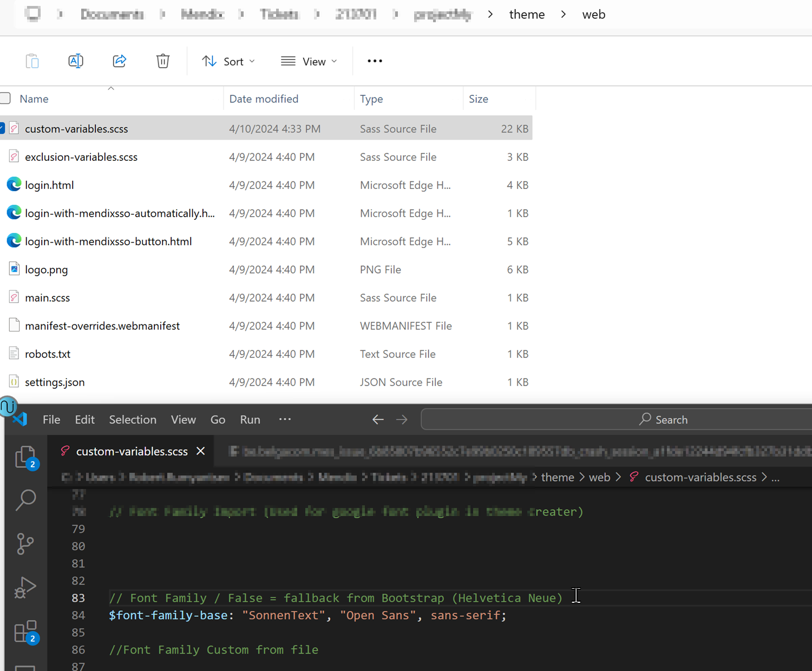Click the image icon next to logo.png
This screenshot has height=671, width=812.
(14, 269)
